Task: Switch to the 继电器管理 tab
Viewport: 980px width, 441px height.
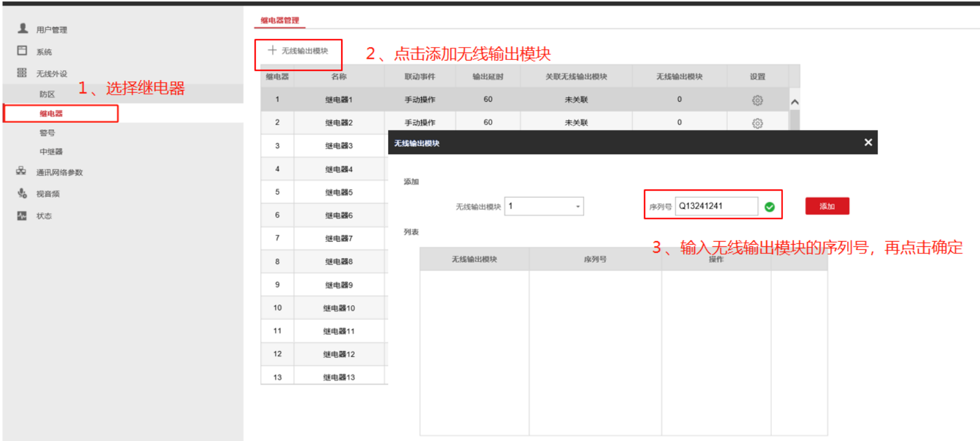Action: pos(280,21)
